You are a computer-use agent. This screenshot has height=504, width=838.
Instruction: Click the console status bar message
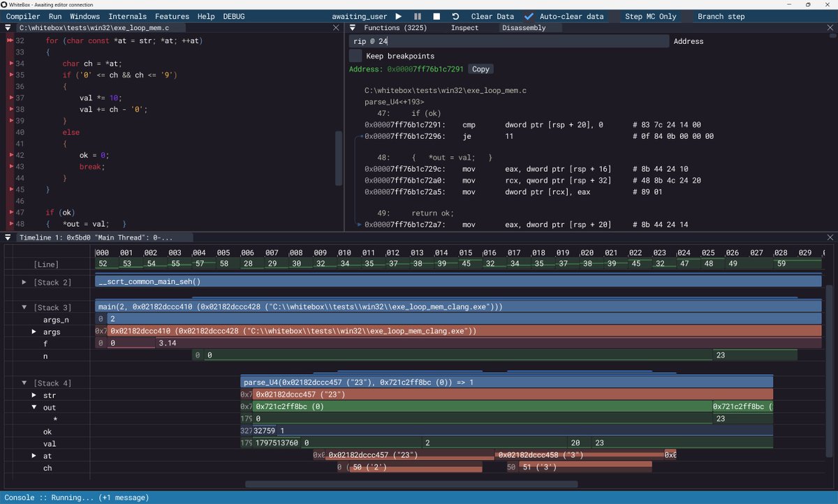(x=77, y=498)
